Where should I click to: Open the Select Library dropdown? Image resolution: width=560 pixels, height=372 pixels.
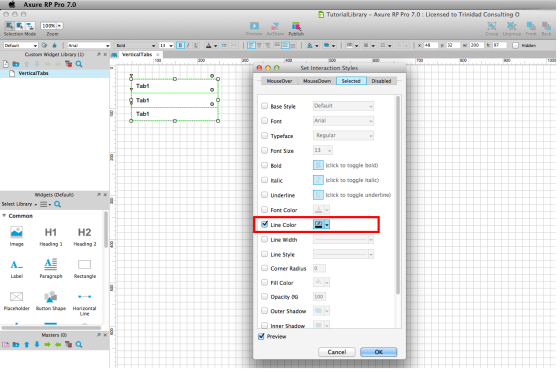pos(19,204)
